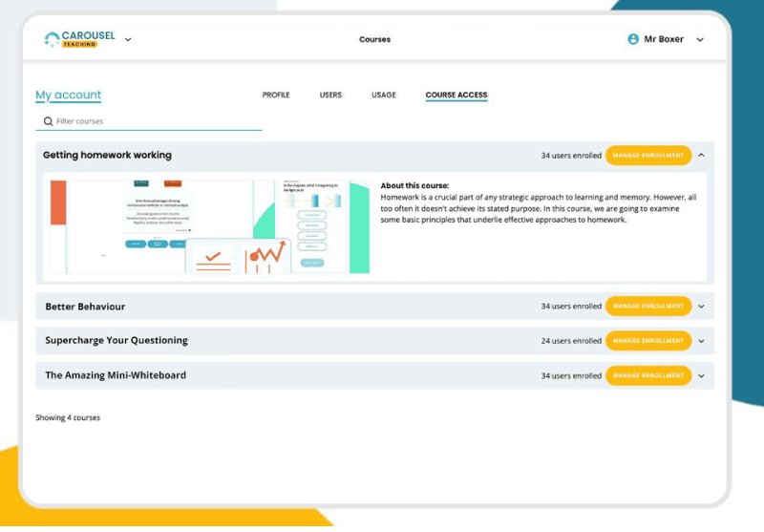764x532 pixels.
Task: Expand the Supercharge Your Questioning row
Action: (702, 341)
